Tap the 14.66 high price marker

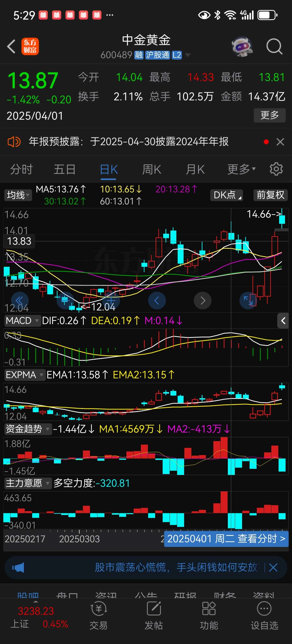(264, 214)
